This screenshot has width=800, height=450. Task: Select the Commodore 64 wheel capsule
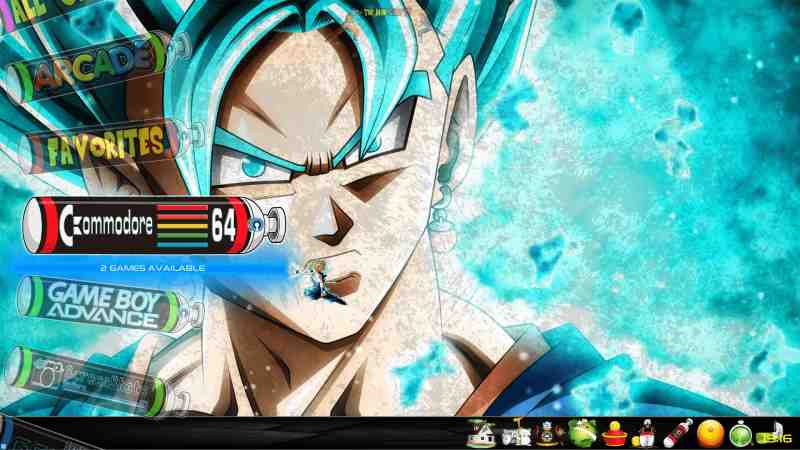coord(153,225)
